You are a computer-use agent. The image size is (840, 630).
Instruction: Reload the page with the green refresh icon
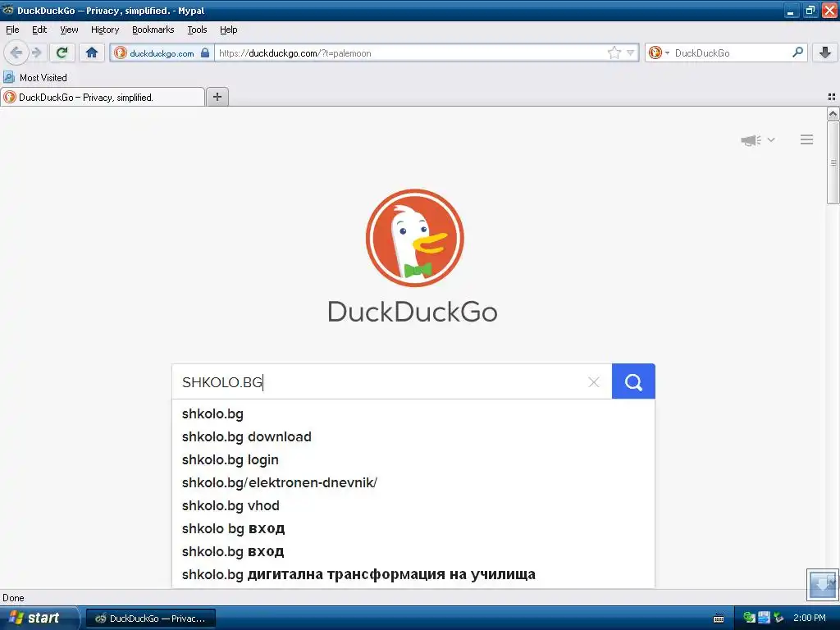click(62, 52)
